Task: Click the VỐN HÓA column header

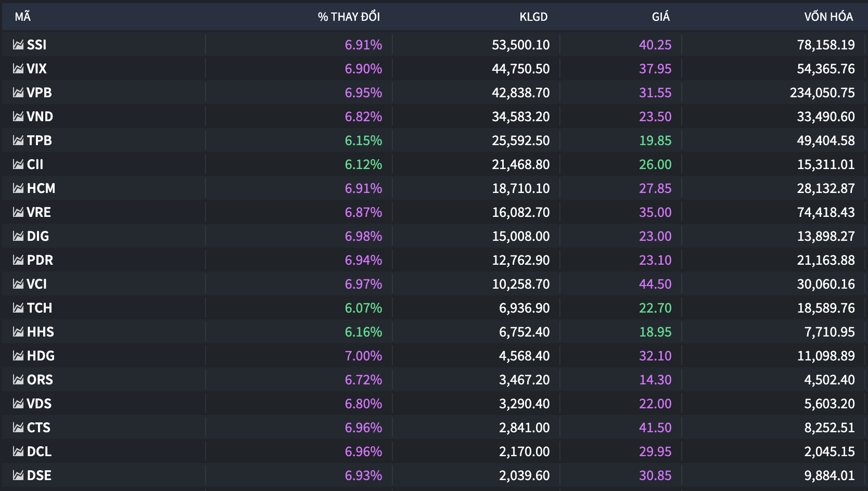Action: [828, 17]
